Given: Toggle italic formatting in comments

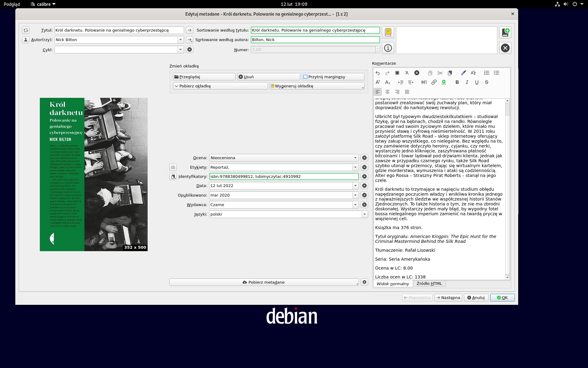Looking at the screenshot, I should point(467,82).
